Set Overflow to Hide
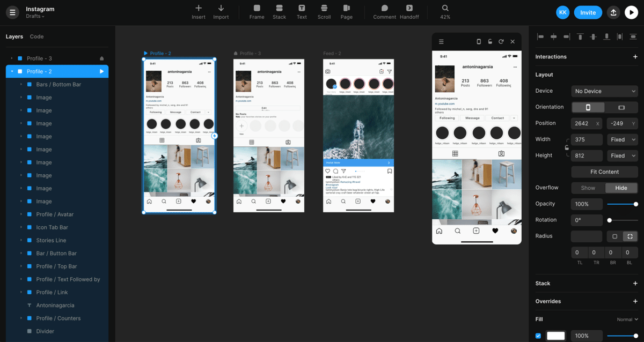Image resolution: width=644 pixels, height=342 pixels. tap(621, 188)
